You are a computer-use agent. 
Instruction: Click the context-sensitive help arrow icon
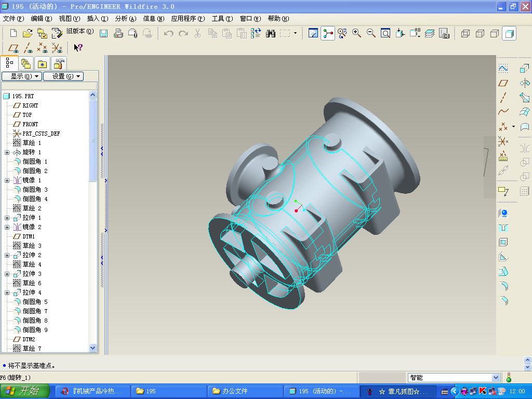tap(78, 48)
